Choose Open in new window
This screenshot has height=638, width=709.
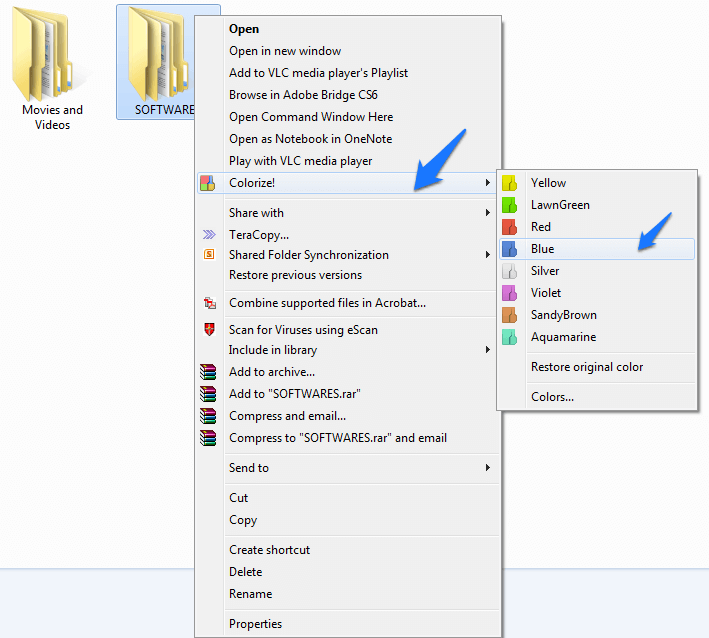click(348, 51)
